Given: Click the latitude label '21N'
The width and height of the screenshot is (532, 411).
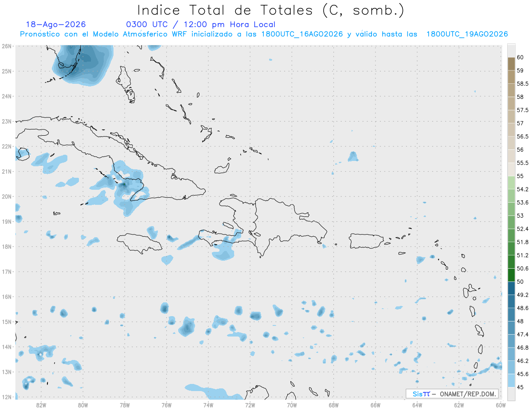Looking at the screenshot, I should (7, 171).
